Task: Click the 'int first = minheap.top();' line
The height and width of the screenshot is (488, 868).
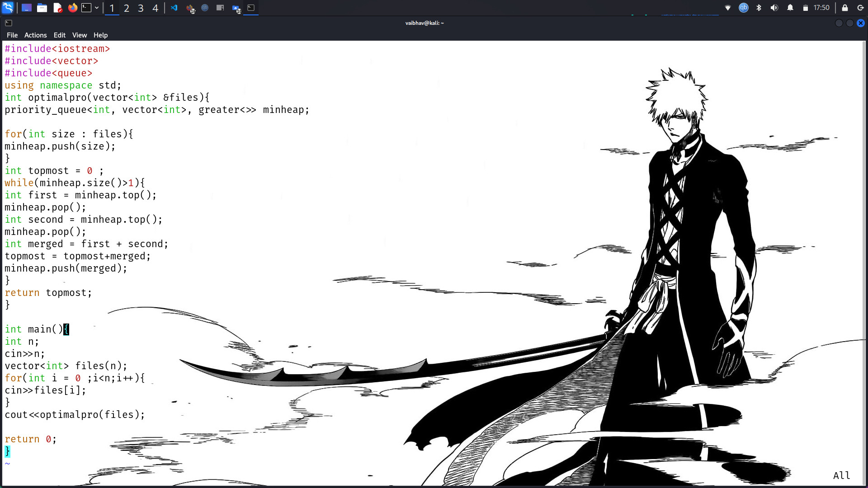Action: tap(81, 195)
